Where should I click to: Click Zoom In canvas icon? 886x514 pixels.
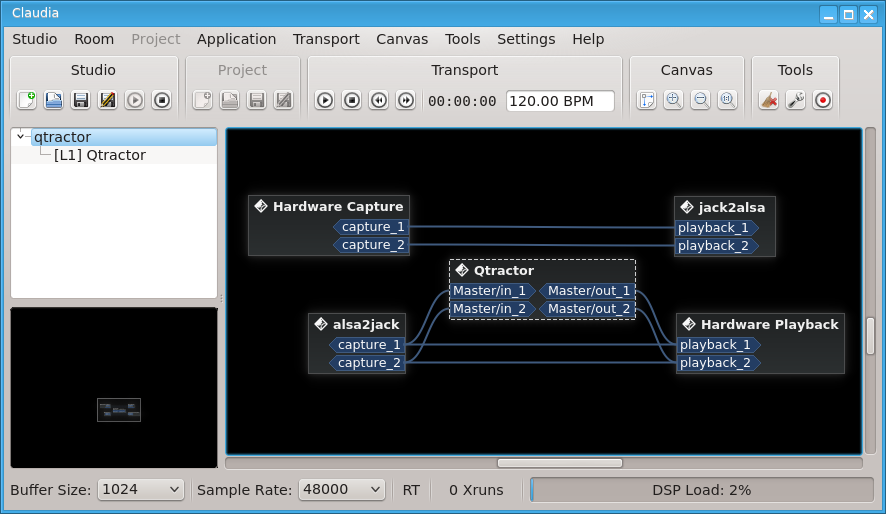pyautogui.click(x=674, y=101)
